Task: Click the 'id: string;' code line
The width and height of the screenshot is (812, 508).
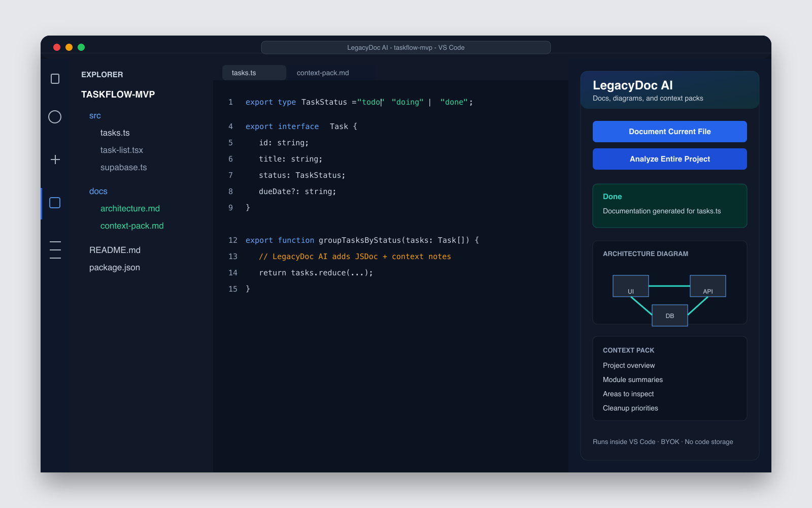Action: point(284,143)
